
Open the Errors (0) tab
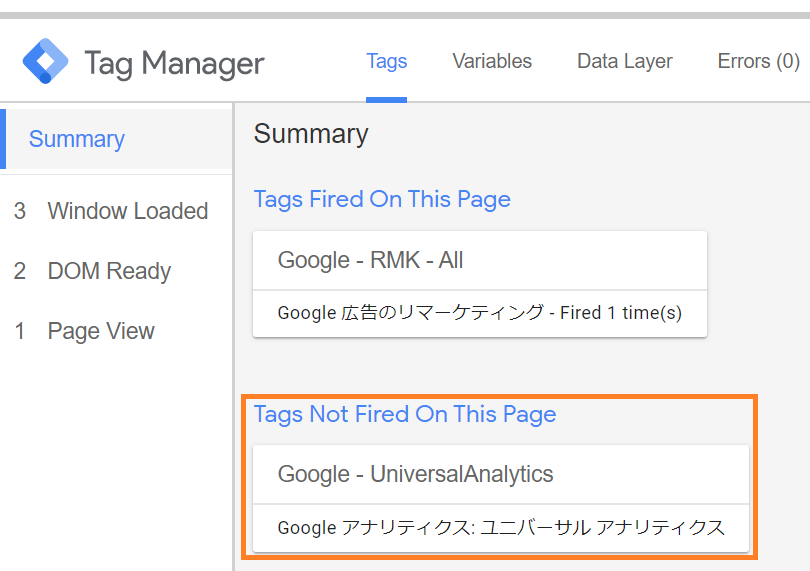(758, 61)
